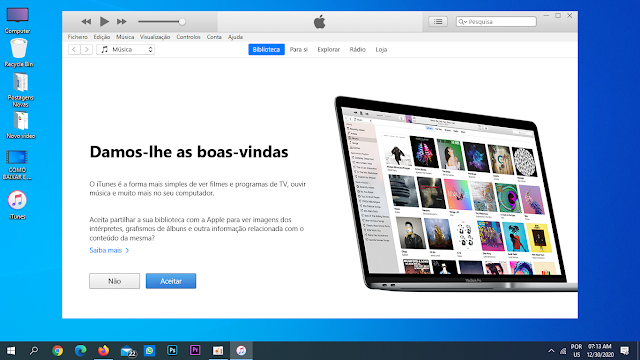Open the network status tray icon
This screenshot has width=640, height=360.
click(x=563, y=351)
